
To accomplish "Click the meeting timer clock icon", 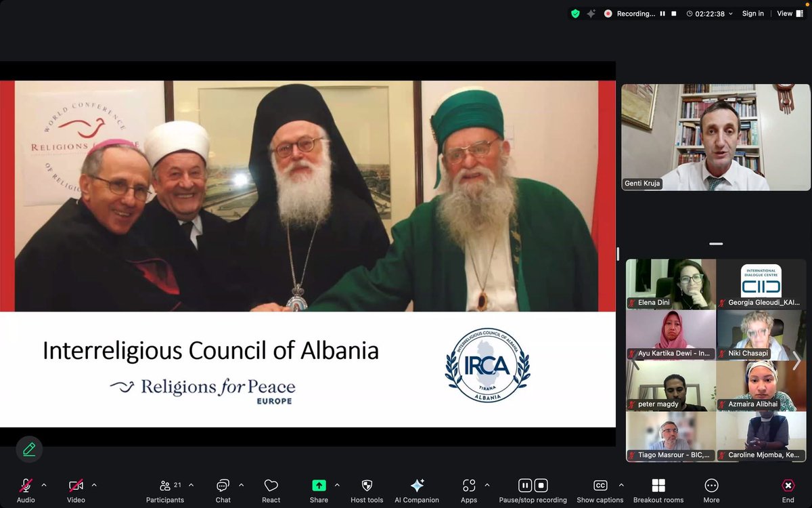I will (690, 14).
